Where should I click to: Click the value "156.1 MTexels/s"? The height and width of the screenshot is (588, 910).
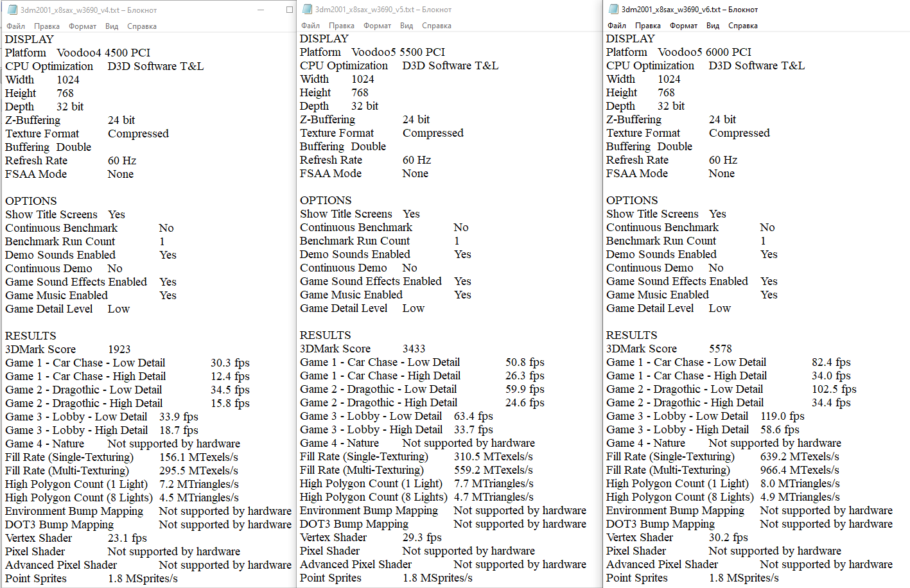point(199,457)
